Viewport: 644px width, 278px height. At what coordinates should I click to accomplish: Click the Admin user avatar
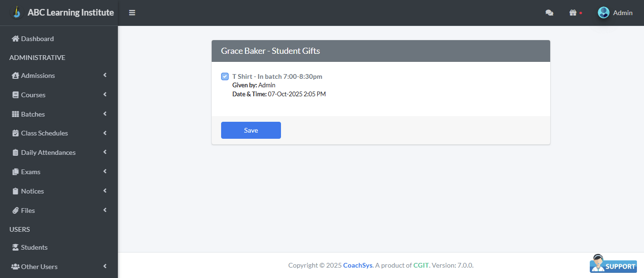pos(603,13)
